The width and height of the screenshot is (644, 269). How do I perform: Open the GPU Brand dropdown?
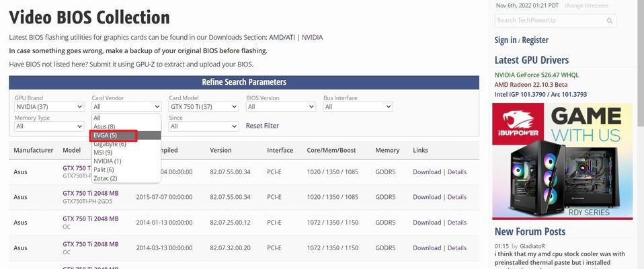pos(49,107)
